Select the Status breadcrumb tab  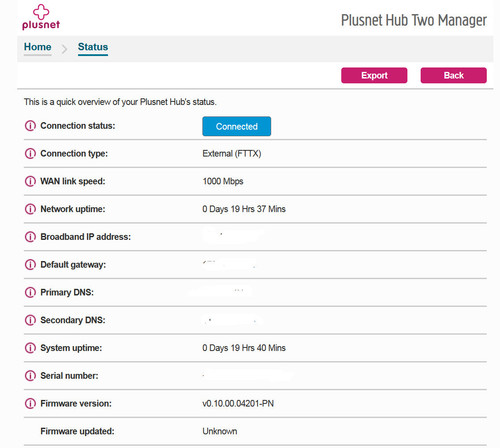(93, 47)
